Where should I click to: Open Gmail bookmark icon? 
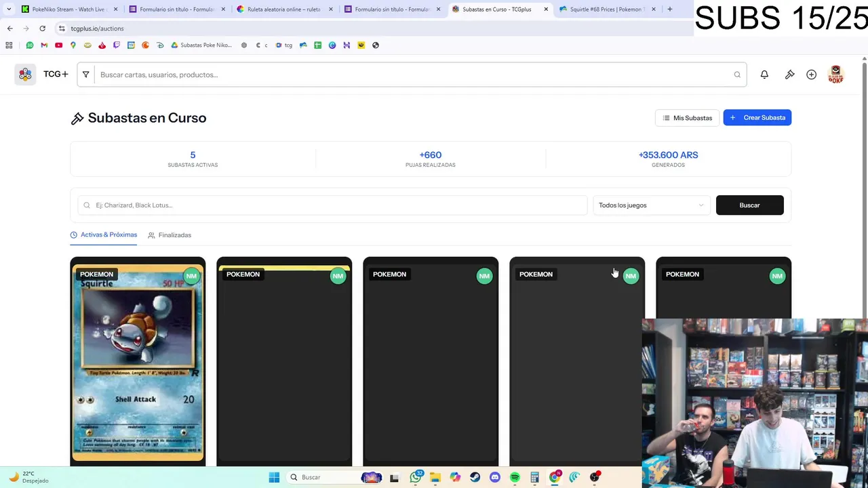click(44, 45)
